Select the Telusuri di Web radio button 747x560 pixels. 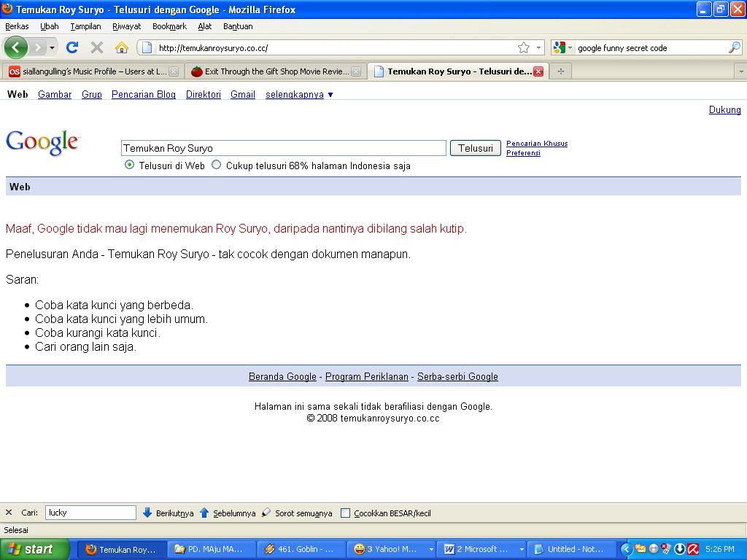point(129,165)
